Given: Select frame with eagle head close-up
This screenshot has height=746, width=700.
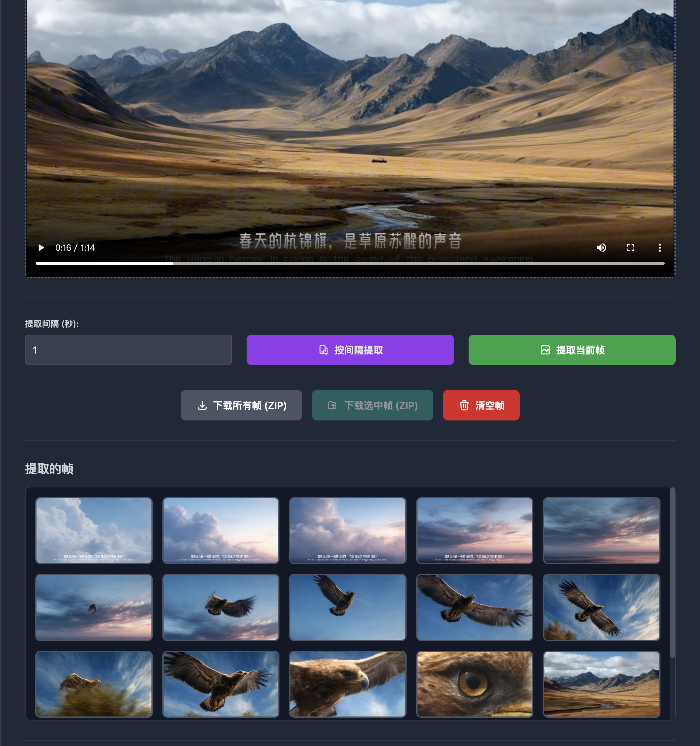Looking at the screenshot, I should (x=348, y=684).
